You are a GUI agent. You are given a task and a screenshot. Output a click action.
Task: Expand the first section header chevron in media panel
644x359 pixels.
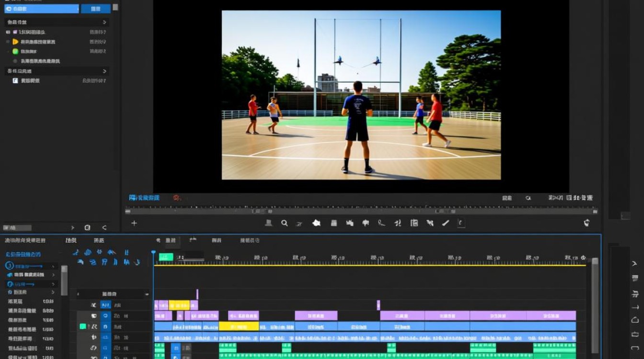pos(104,22)
